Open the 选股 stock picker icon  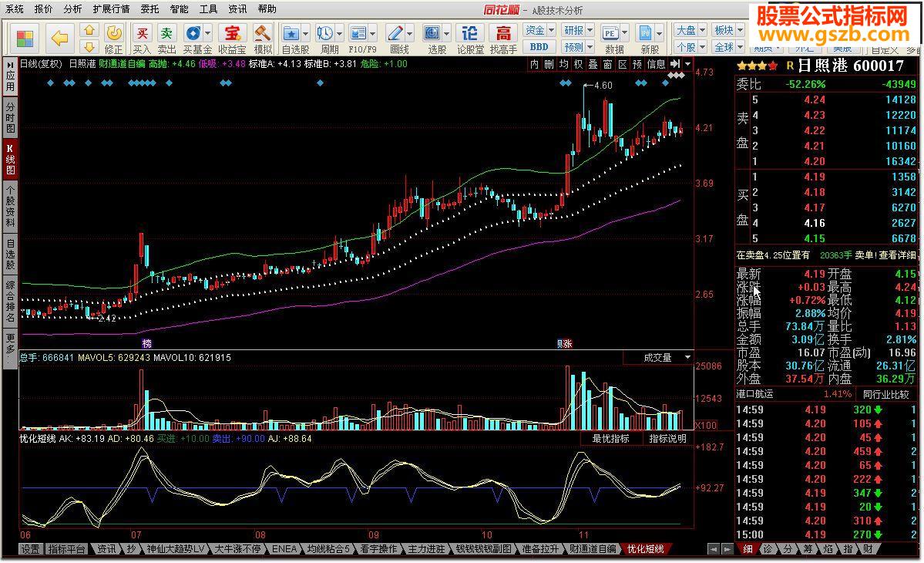click(x=437, y=39)
